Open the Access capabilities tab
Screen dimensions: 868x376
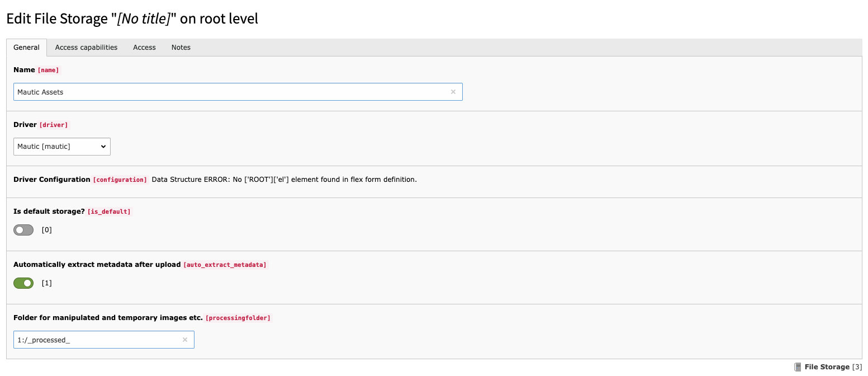click(x=86, y=48)
